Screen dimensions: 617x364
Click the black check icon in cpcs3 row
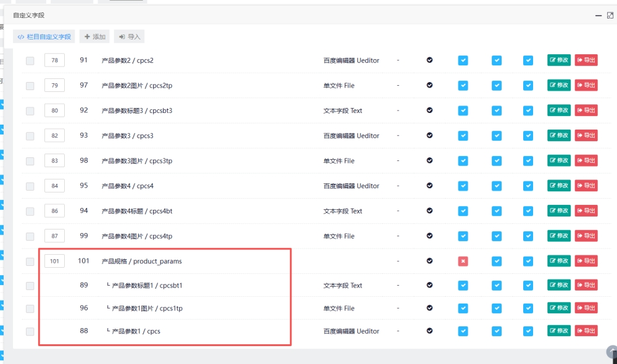[x=429, y=136]
